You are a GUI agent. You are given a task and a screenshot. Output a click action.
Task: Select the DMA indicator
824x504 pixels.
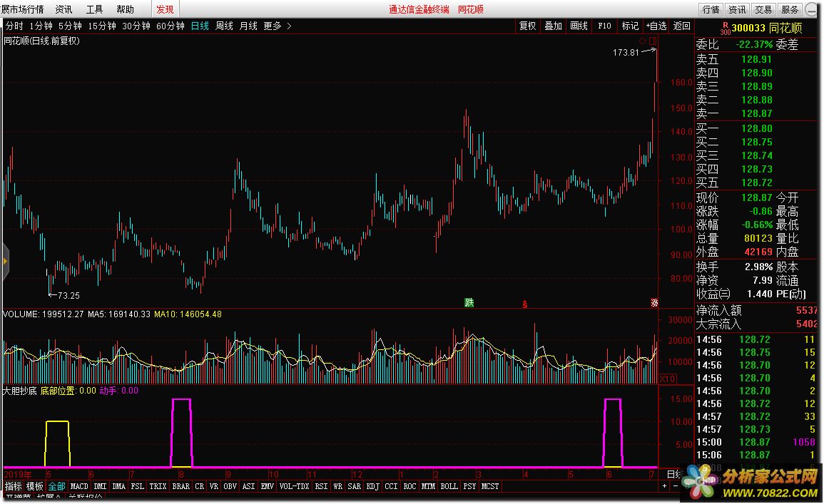pos(118,487)
